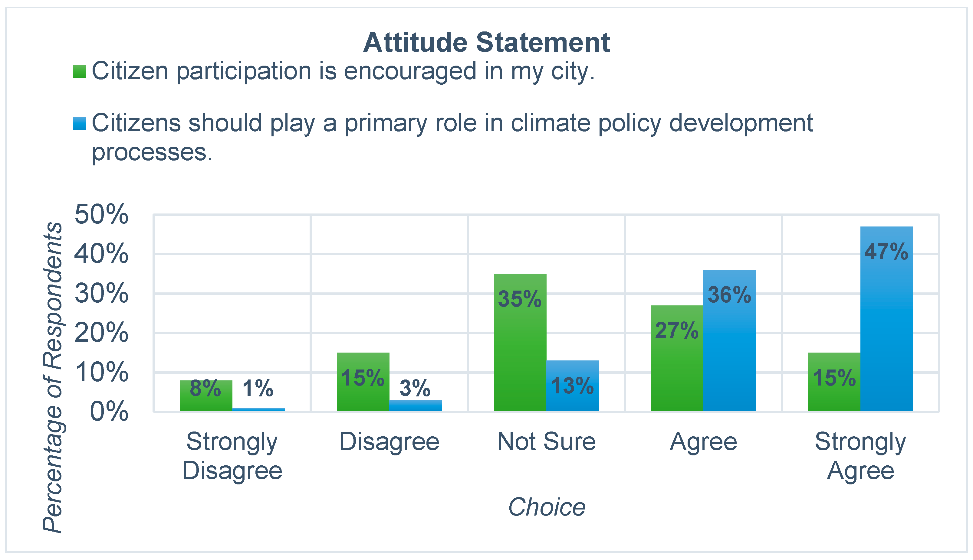Select the 'Choice' horizontal axis title
973x560 pixels.
pyautogui.click(x=547, y=507)
